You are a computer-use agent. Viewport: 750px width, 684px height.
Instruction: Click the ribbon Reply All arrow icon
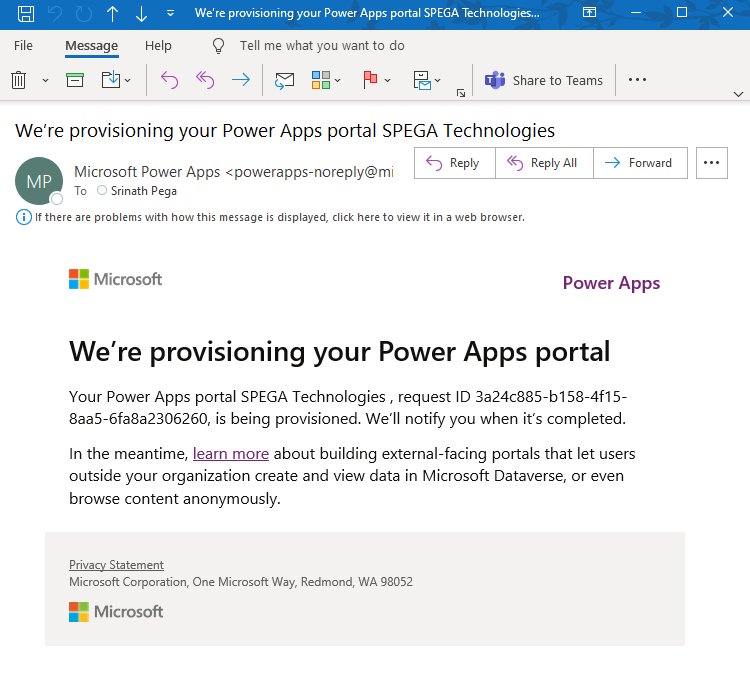(205, 80)
